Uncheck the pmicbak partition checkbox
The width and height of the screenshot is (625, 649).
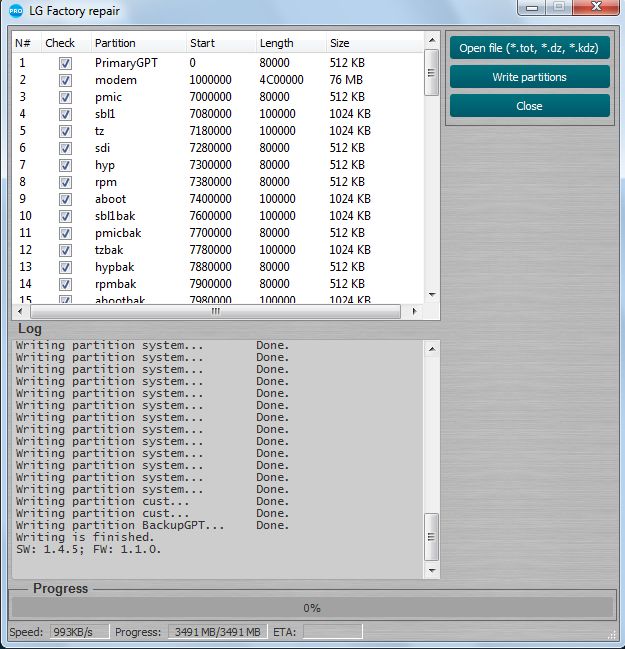(65, 233)
